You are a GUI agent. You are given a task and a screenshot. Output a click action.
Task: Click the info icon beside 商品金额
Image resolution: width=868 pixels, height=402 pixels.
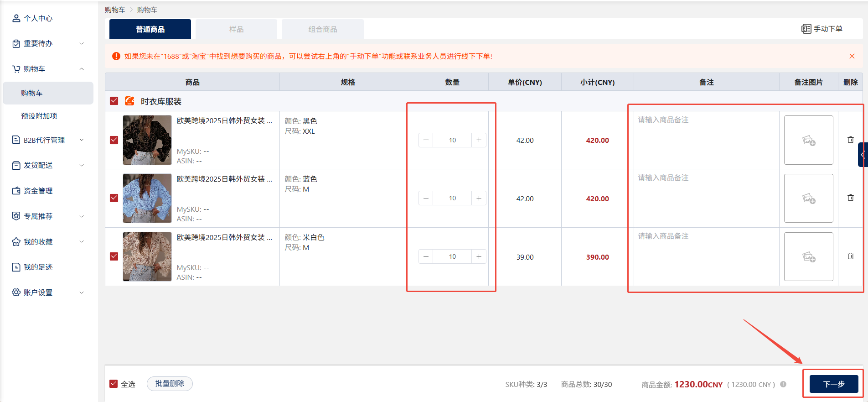(x=783, y=384)
